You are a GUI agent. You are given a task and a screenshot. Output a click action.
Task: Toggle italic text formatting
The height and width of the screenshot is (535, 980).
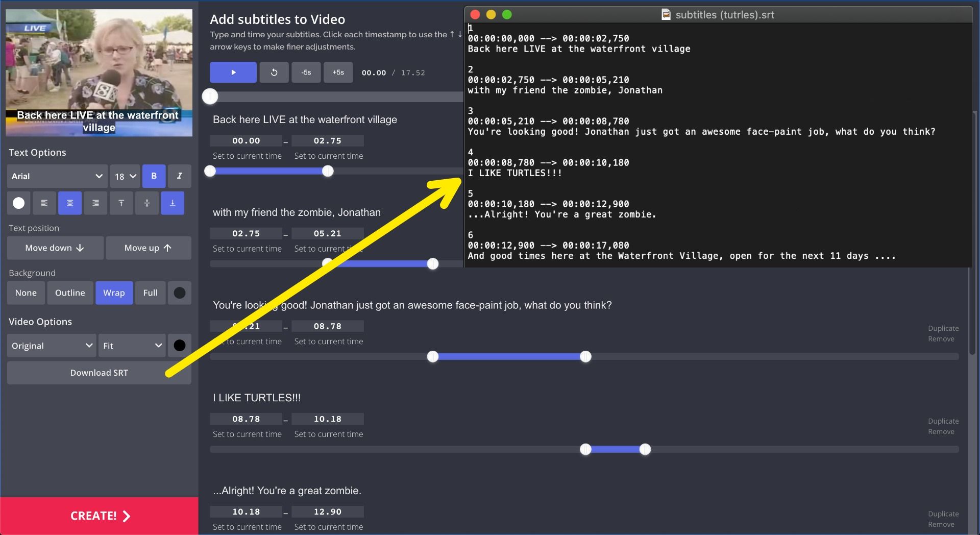coord(179,176)
